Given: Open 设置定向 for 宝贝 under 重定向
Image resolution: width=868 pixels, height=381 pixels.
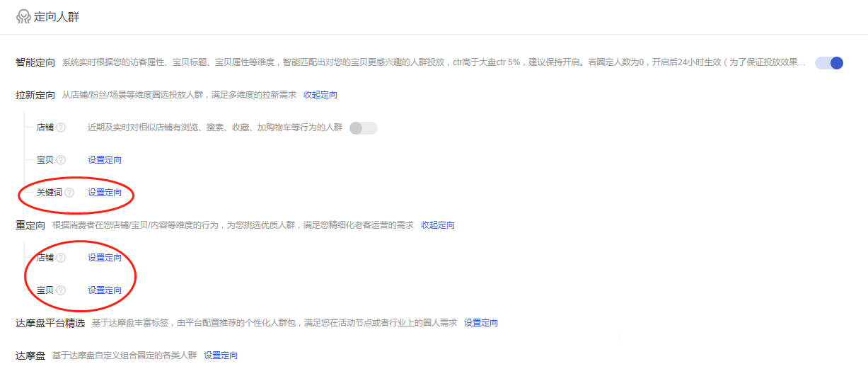Looking at the screenshot, I should (105, 290).
